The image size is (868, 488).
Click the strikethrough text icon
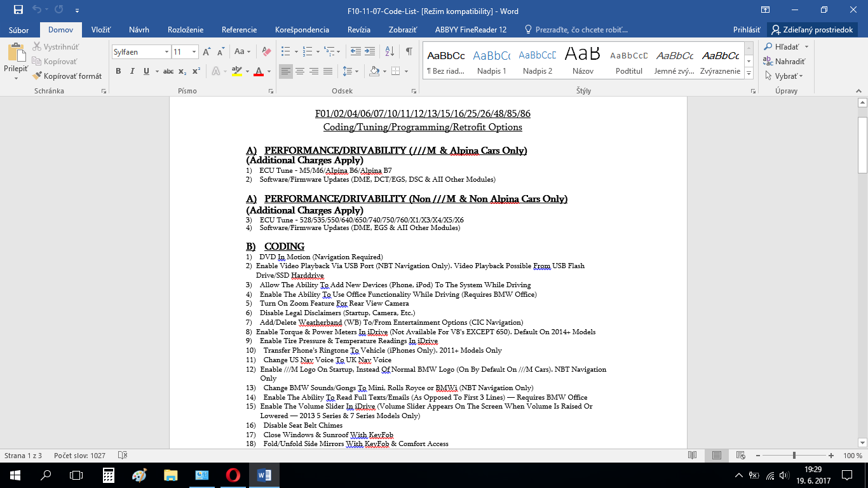click(x=168, y=71)
